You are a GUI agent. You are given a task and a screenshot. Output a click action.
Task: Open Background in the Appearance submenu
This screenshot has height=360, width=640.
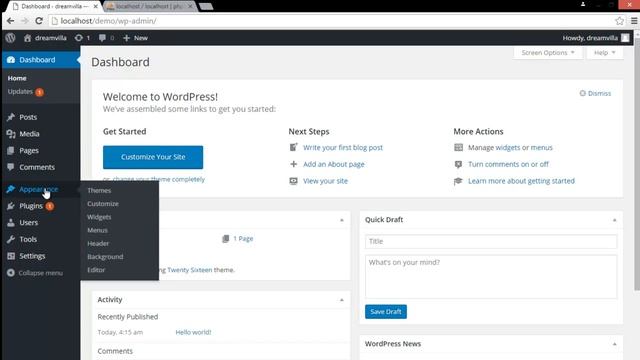[105, 257]
